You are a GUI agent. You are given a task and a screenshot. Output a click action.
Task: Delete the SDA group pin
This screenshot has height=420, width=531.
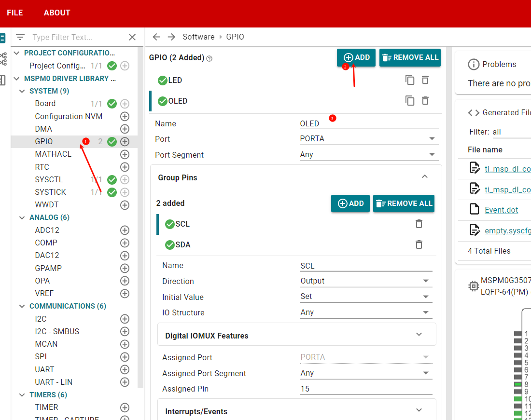click(x=419, y=244)
